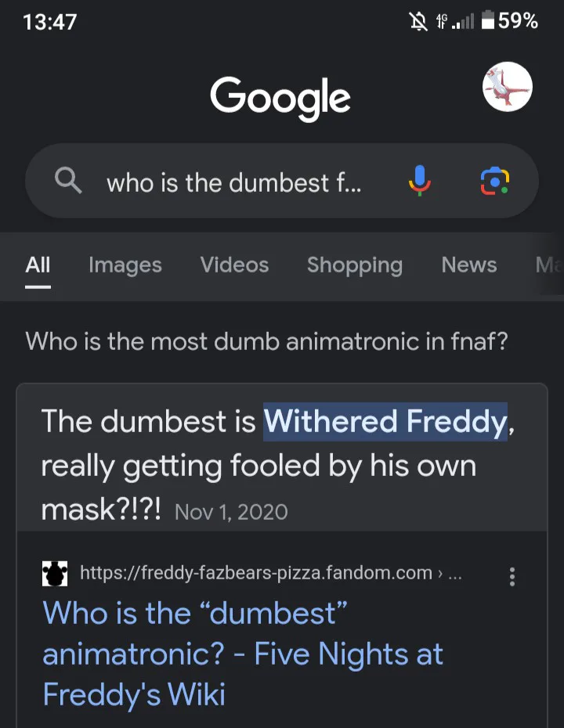Switch to the Videos tab
The height and width of the screenshot is (728, 564).
[234, 265]
